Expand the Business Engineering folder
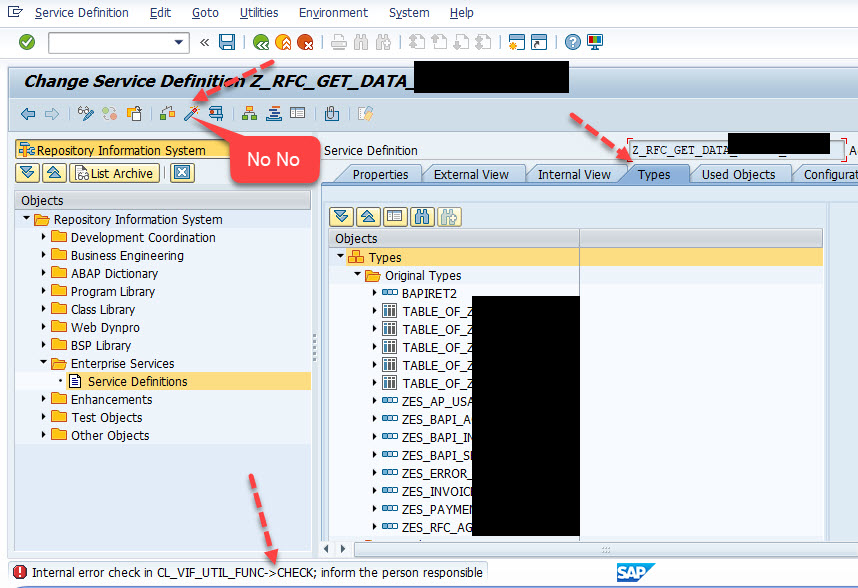 click(x=44, y=255)
